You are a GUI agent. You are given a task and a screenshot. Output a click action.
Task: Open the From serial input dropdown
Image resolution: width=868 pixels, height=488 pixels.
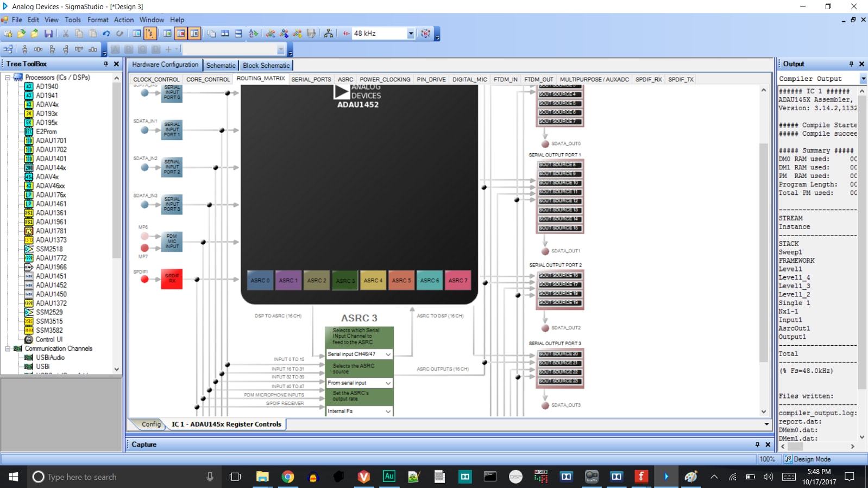click(388, 383)
